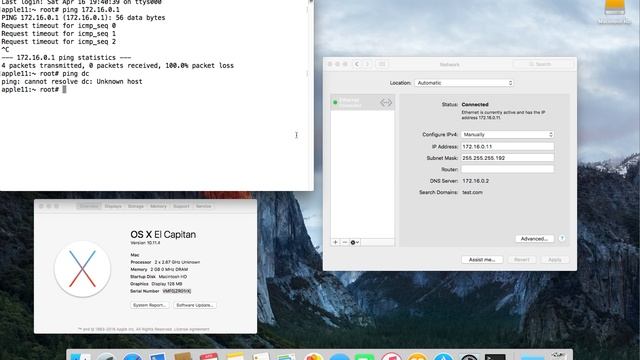Screen dimensions: 640x360
Task: Click the Assist me button
Action: 482,260
